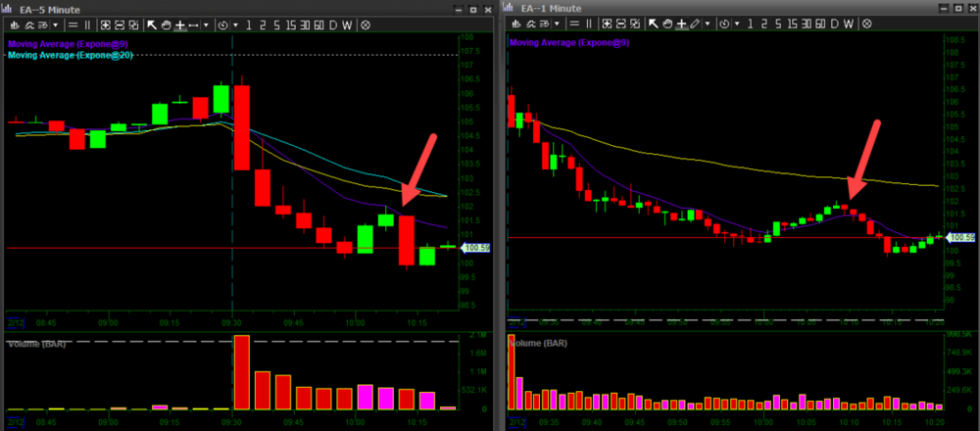Select the pencil draw tool in 1 Minute chart
Viewport: 980px width, 431px height.
click(x=695, y=24)
